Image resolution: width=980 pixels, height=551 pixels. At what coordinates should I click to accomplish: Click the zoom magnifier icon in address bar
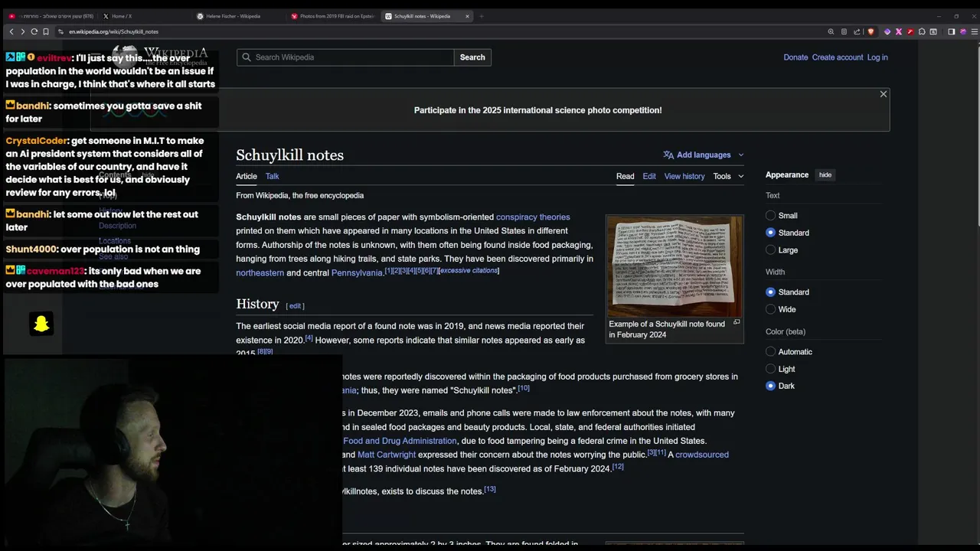831,31
